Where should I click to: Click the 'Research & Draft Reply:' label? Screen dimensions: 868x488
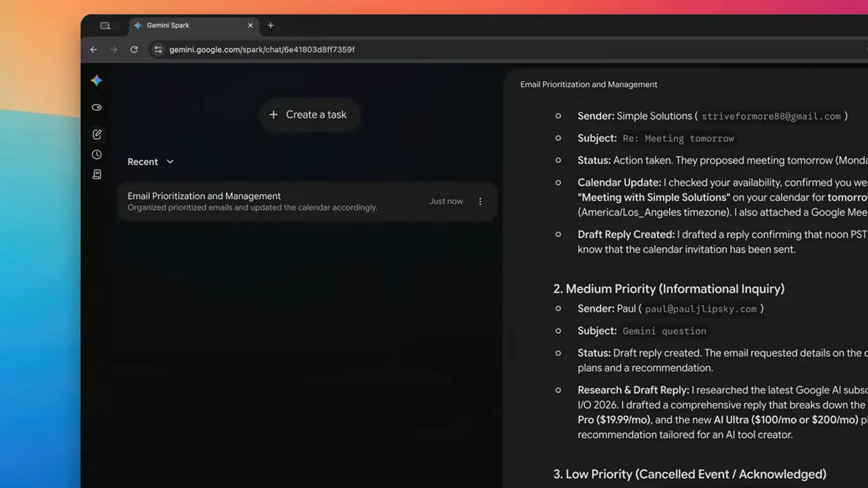633,390
